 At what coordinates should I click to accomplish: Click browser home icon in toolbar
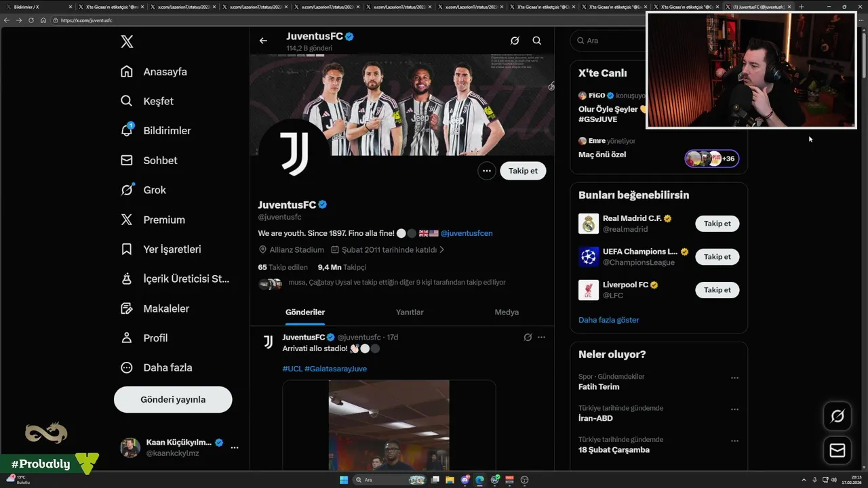click(43, 20)
